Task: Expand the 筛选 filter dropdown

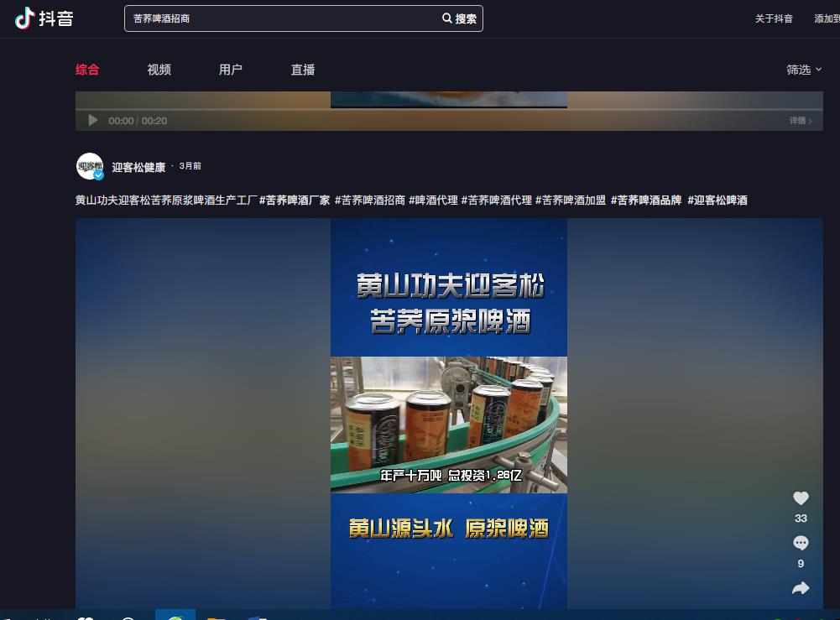Action: coord(804,70)
